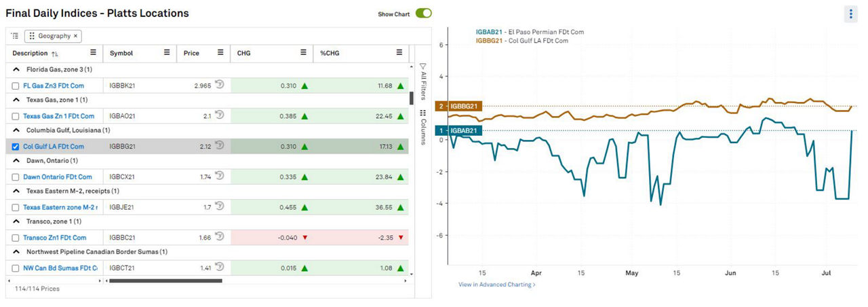Click price history icon for FL Gas Zn3

coord(220,85)
